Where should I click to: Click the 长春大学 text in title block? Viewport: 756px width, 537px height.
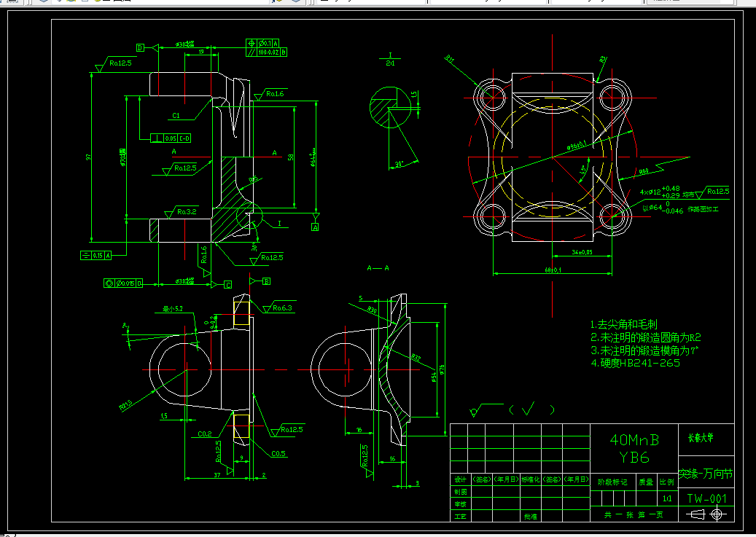coord(701,438)
